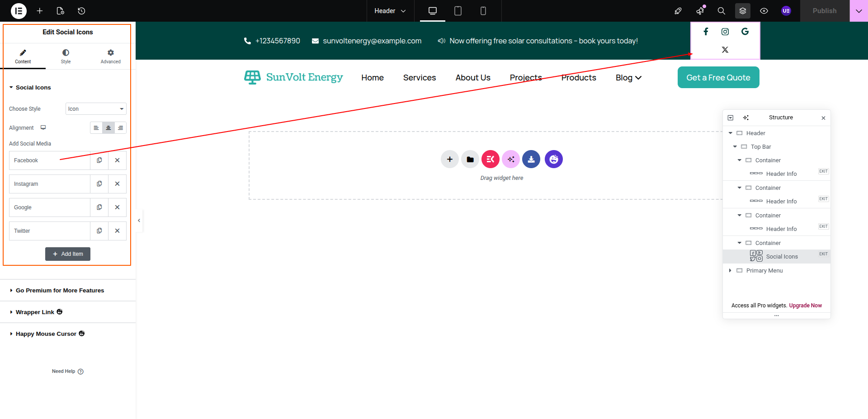This screenshot has height=419, width=868.
Task: Switch to mobile device view
Action: (x=483, y=11)
